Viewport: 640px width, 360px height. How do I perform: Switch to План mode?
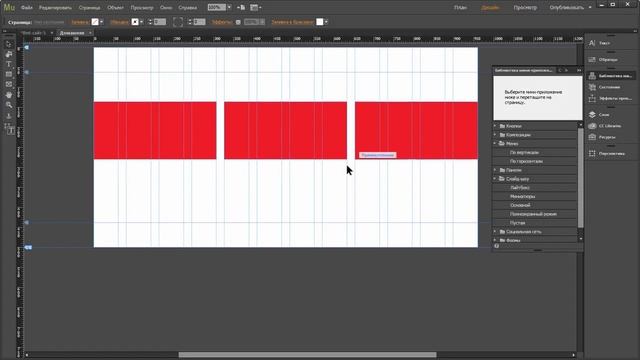[x=460, y=7]
